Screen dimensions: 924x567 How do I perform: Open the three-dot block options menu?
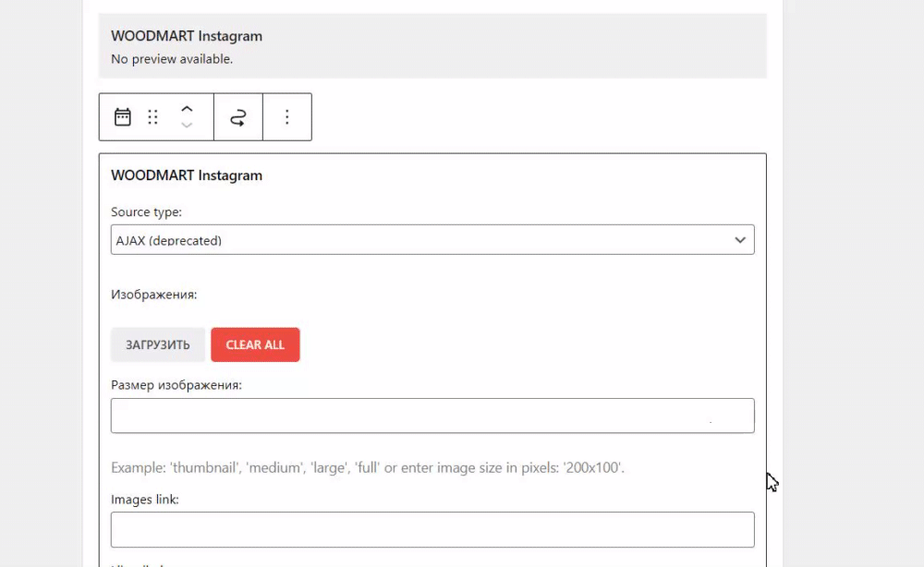tap(287, 116)
